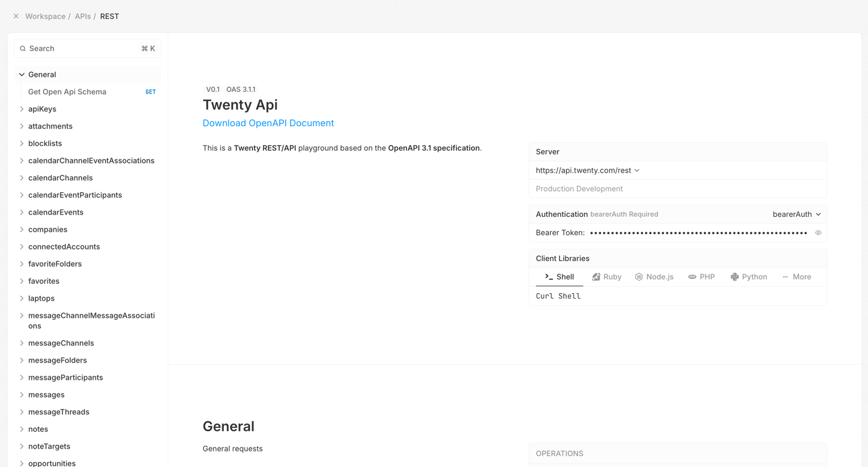
Task: Click the PHP language icon
Action: (692, 277)
